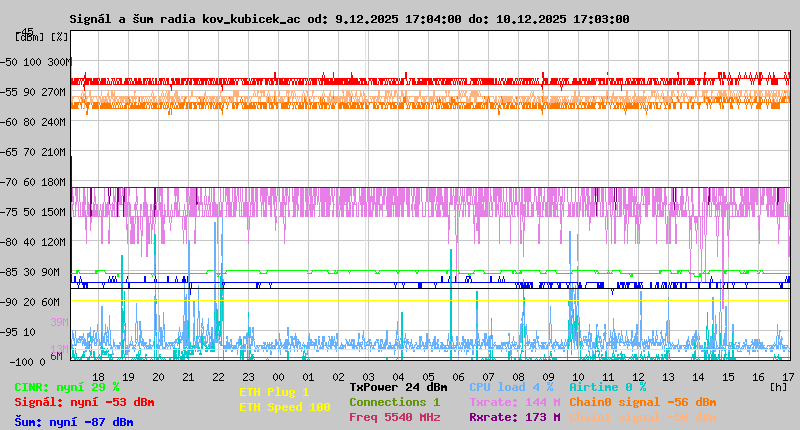Click hour '08' on the time axis
Image resolution: width=800 pixels, height=430 pixels.
point(518,377)
